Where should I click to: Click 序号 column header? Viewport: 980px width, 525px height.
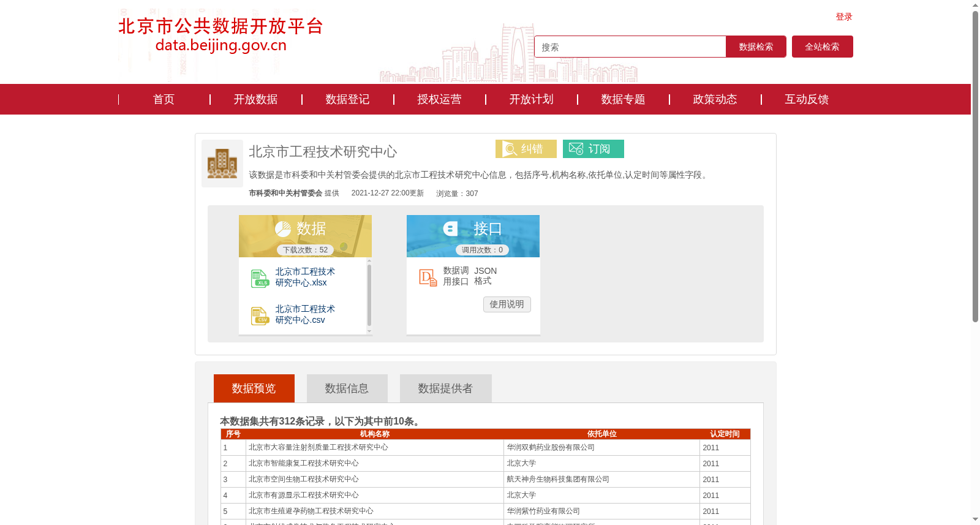click(233, 434)
